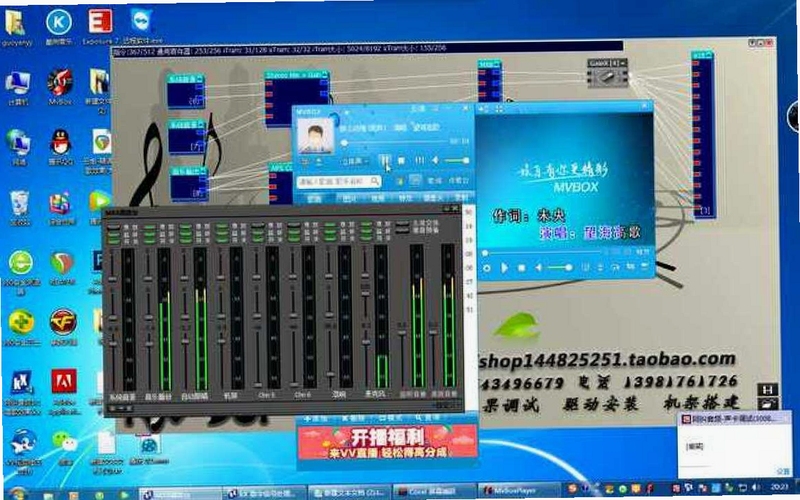Open the 摄像头 tab in MVBOX
The width and height of the screenshot is (800, 500).
pyautogui.click(x=433, y=198)
